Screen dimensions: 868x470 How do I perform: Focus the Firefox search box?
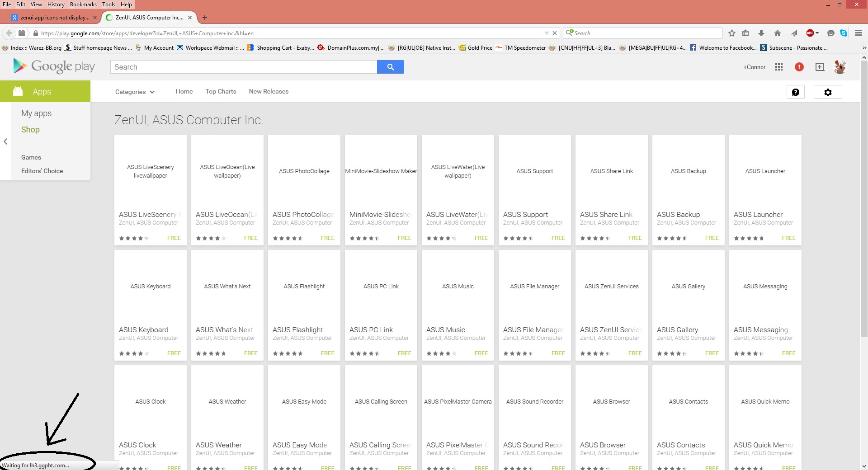click(643, 33)
